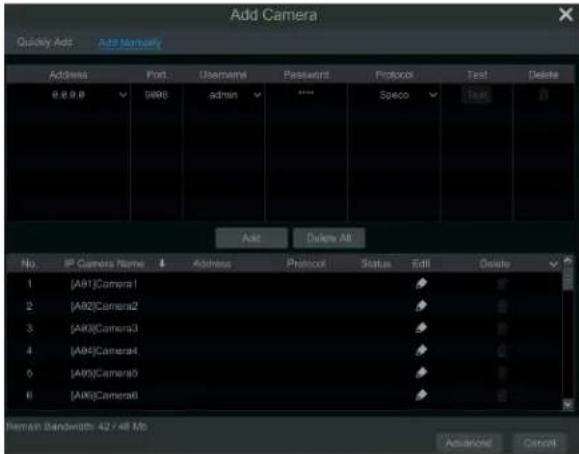This screenshot has width=579, height=454.
Task: Delete [A04]Camera4 using trash icon
Action: tap(501, 351)
